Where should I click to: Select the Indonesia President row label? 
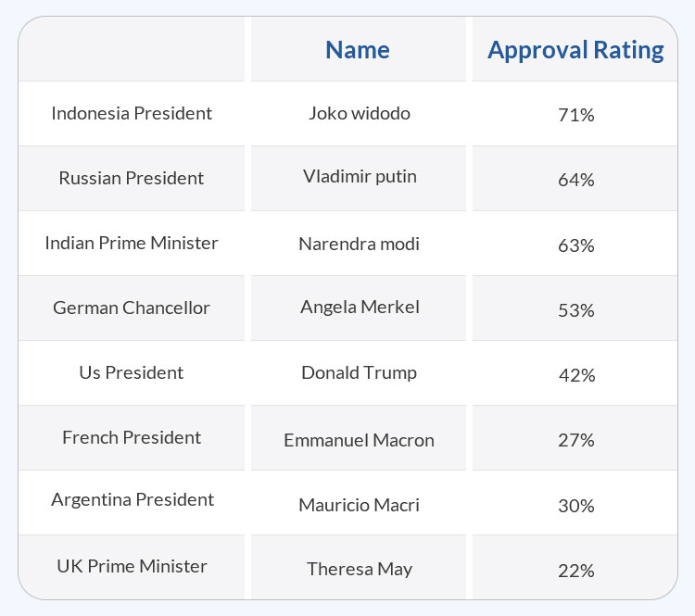pos(132,113)
